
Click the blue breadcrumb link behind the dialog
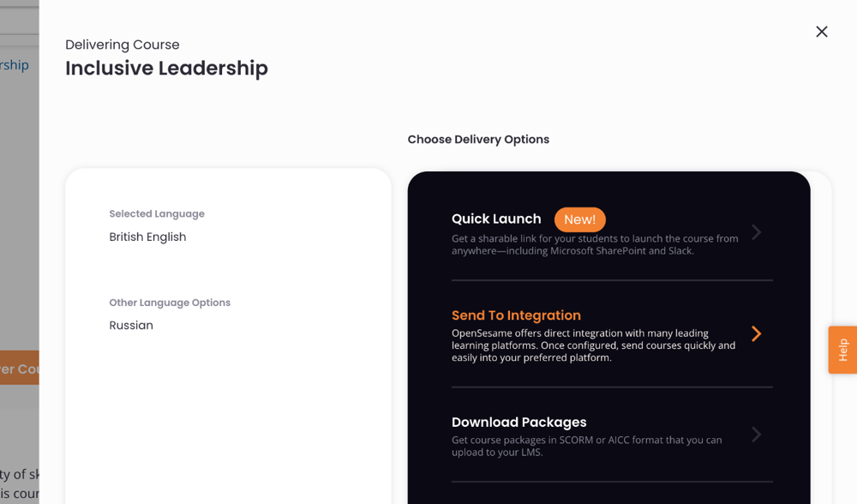(x=15, y=64)
